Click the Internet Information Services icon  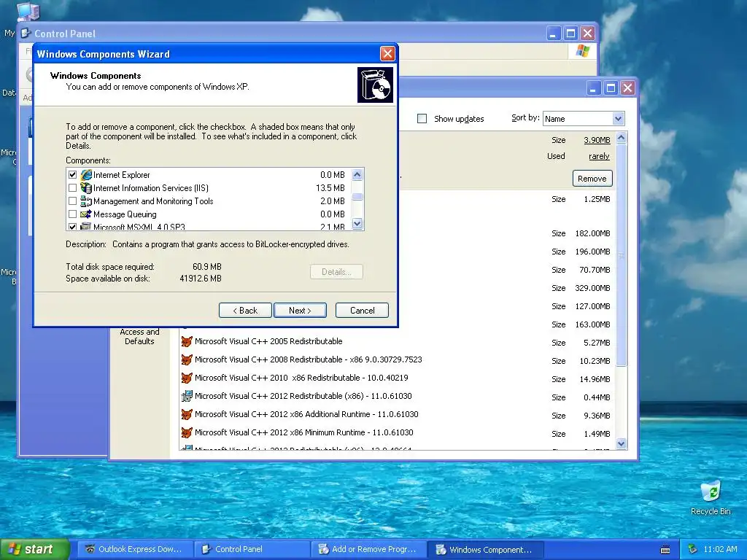[86, 188]
